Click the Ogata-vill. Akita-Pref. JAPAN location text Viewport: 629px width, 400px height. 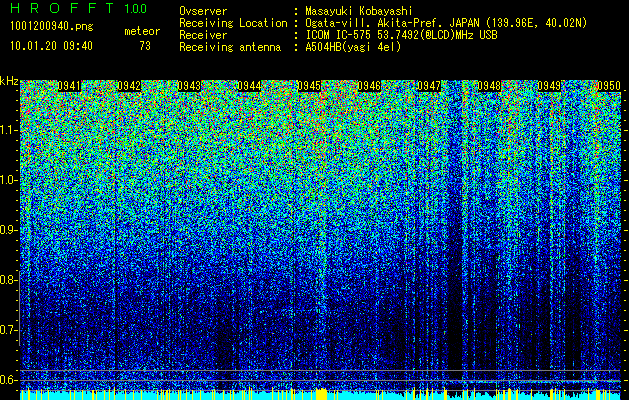(446, 23)
